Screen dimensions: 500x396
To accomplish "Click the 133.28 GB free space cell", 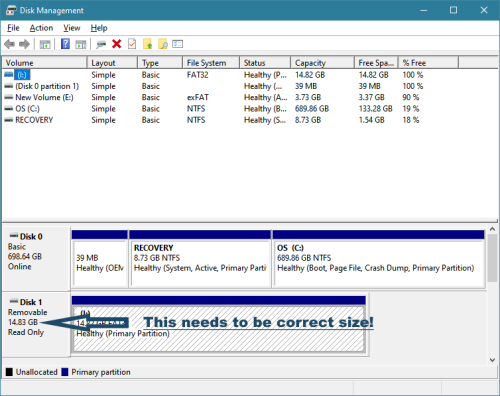I will pyautogui.click(x=375, y=109).
